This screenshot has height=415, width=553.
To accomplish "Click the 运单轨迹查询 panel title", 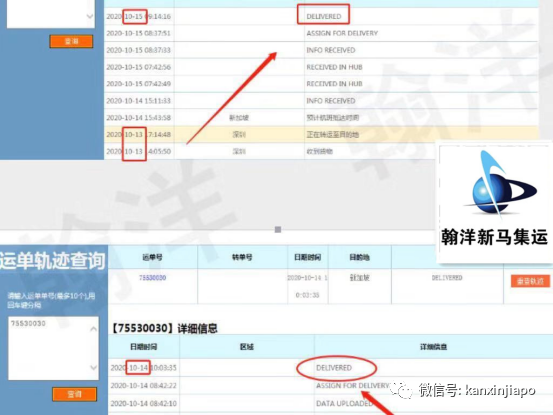I will [x=53, y=261].
